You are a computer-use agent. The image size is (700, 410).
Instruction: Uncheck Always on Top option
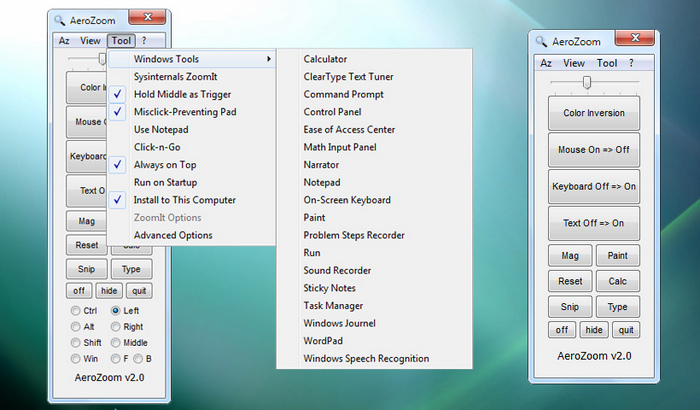[117, 165]
